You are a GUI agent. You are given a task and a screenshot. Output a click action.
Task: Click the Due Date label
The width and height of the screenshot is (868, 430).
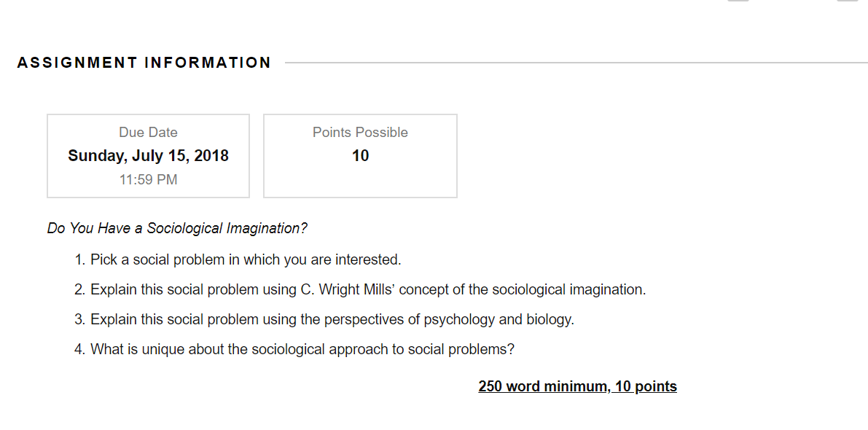tap(149, 132)
